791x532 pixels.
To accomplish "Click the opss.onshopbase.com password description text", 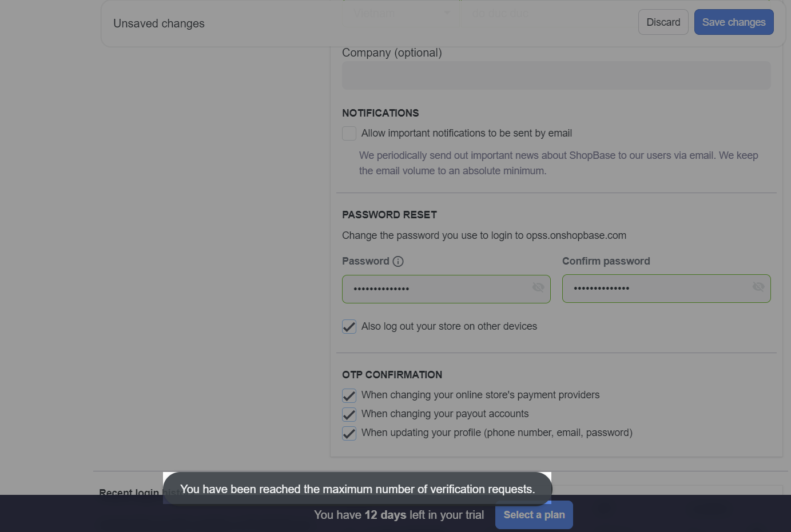I will pos(484,235).
